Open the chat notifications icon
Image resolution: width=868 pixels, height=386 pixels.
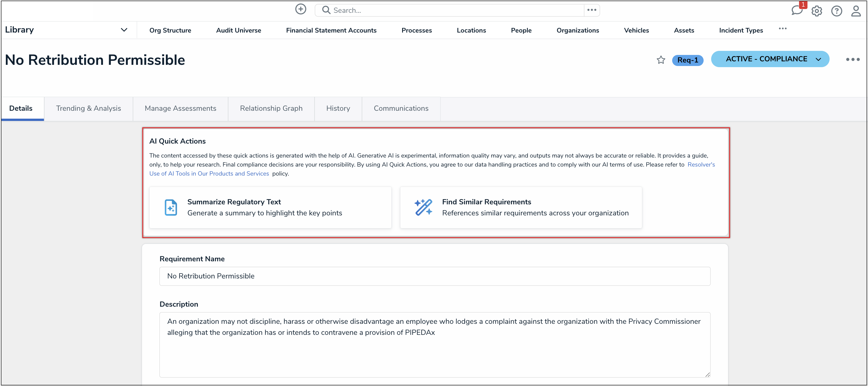point(797,10)
